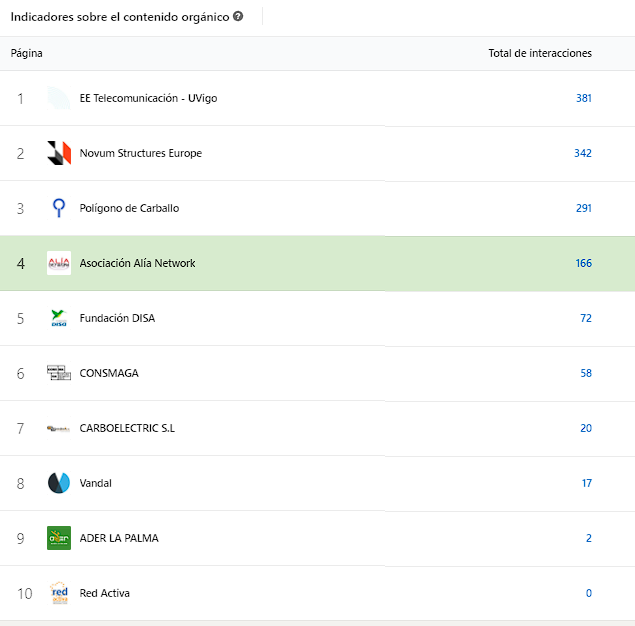Click the 2 interactions value for ADER LA PALMA
The height and width of the screenshot is (626, 635).
tap(589, 539)
